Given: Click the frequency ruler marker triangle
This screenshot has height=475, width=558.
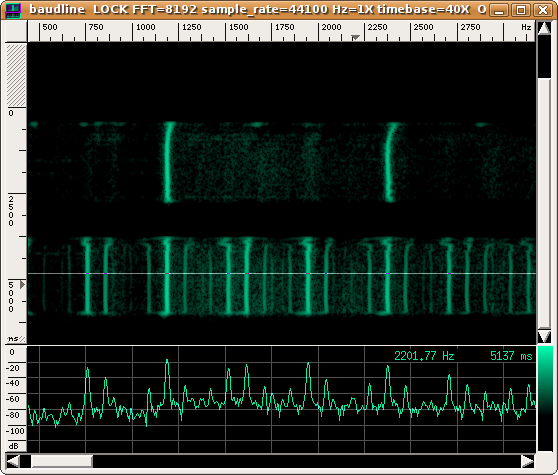Looking at the screenshot, I should click(x=355, y=37).
